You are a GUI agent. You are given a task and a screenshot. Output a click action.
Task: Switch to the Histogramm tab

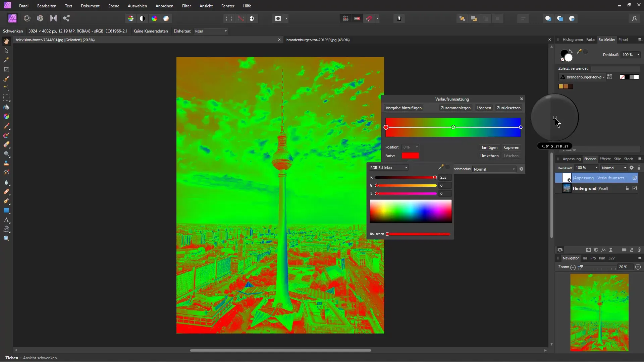[x=573, y=40]
